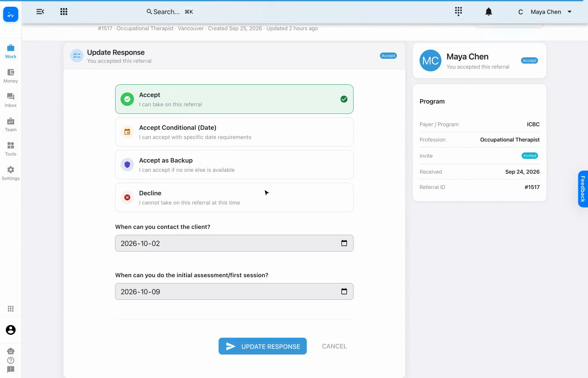Click the Referral ID value #1517
The width and height of the screenshot is (588, 378).
coord(532,187)
